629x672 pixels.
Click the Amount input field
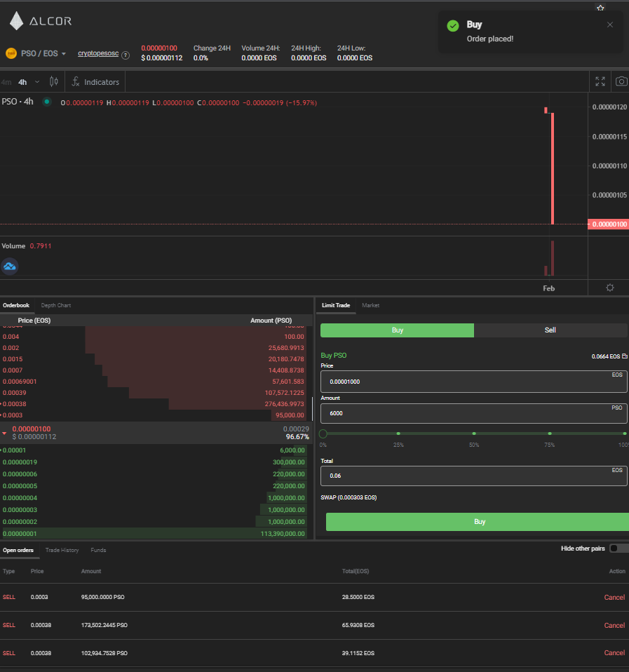coord(474,413)
